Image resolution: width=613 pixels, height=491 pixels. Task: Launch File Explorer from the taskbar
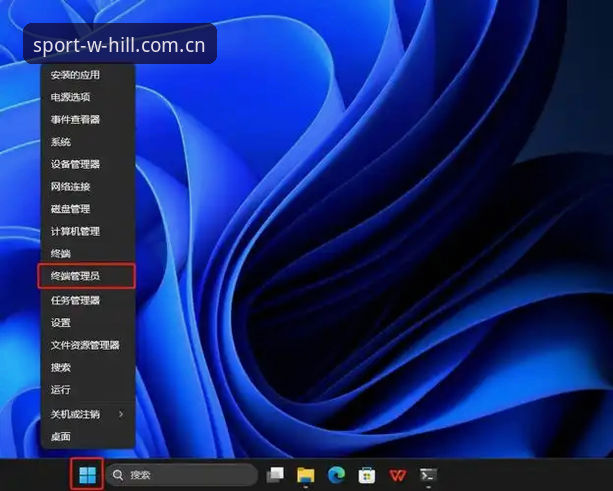coord(306,475)
